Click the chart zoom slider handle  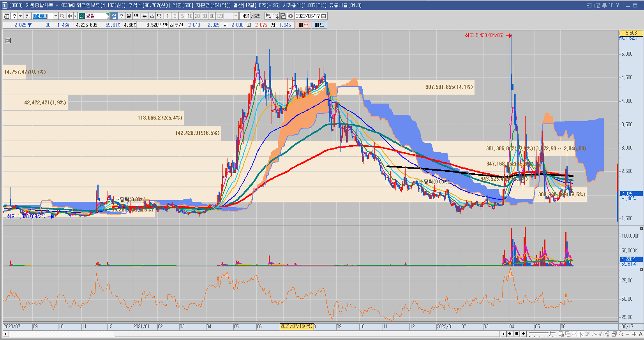[550, 333]
